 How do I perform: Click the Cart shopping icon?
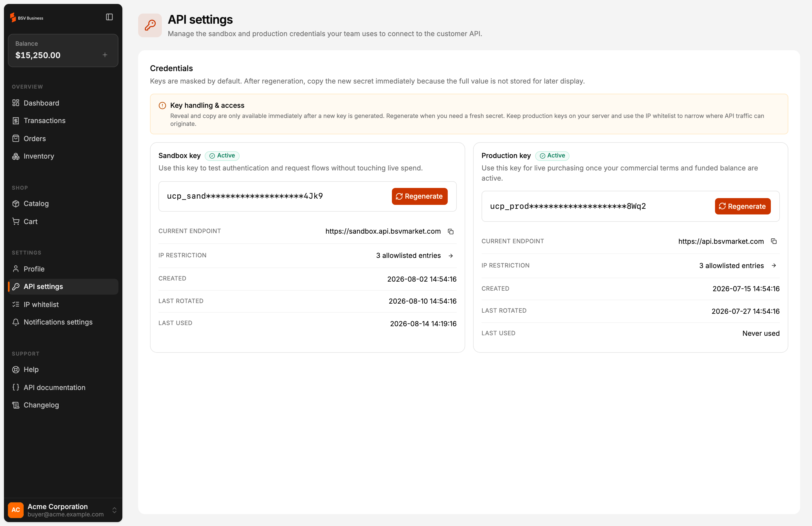click(x=16, y=221)
